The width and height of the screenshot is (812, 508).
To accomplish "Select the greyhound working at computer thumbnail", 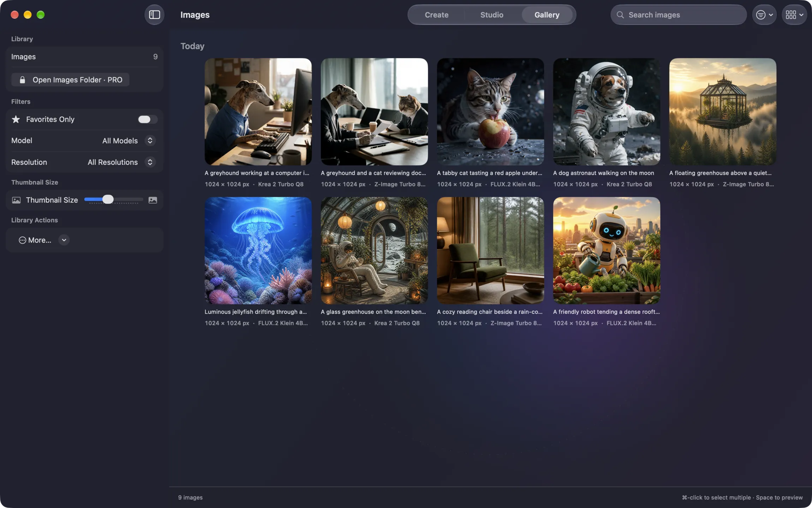I will 258,112.
